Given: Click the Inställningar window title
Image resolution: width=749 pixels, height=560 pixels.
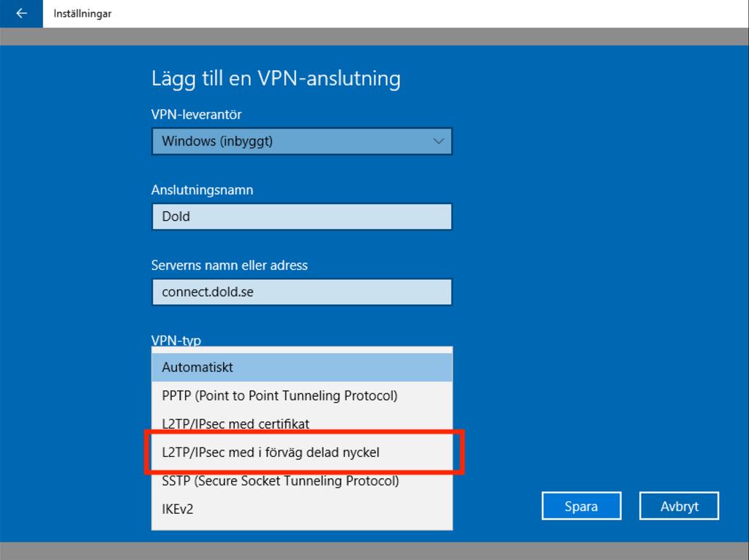Looking at the screenshot, I should tap(82, 13).
